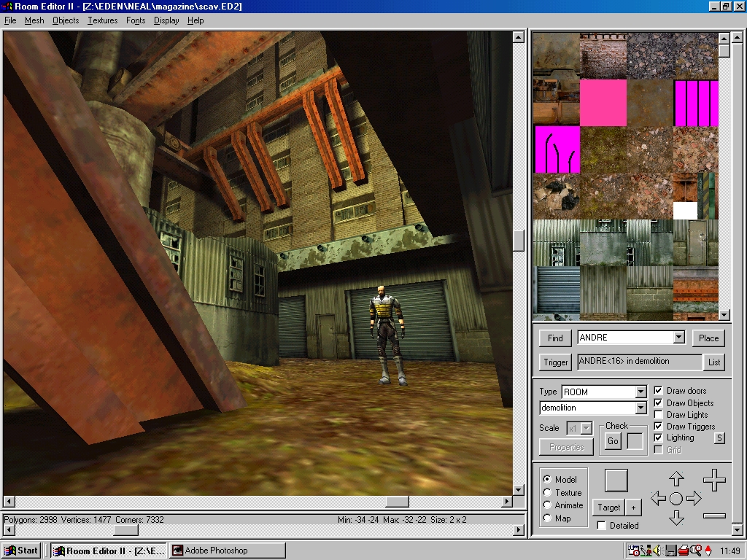
Task: Toggle Draw Triggers checkbox
Action: tap(659, 426)
